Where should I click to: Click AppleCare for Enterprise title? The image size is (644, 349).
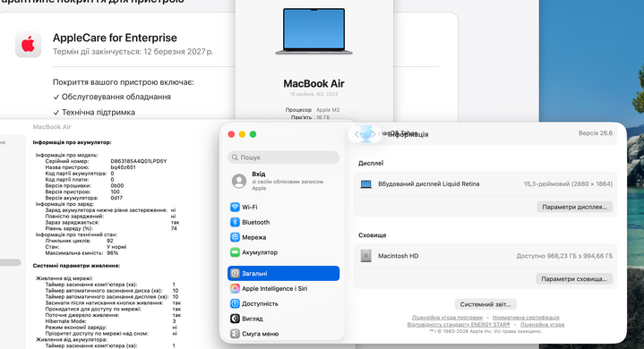click(x=115, y=38)
